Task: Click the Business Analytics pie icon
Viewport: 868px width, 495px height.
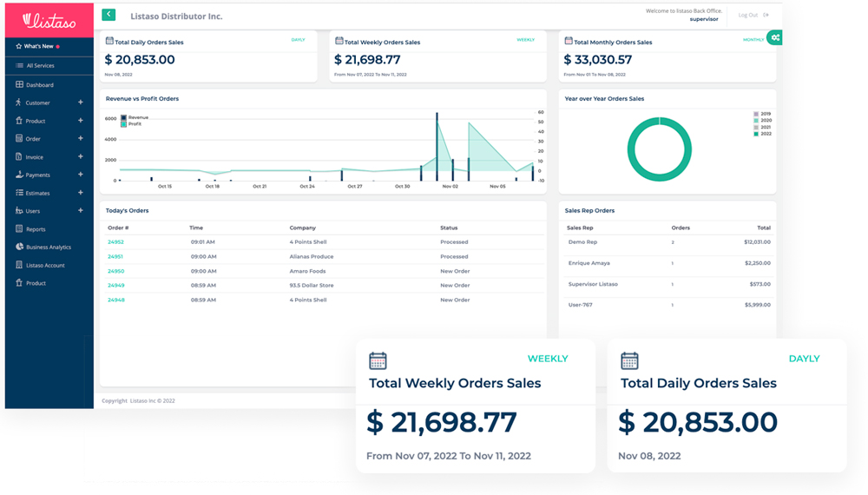Action: coord(19,247)
